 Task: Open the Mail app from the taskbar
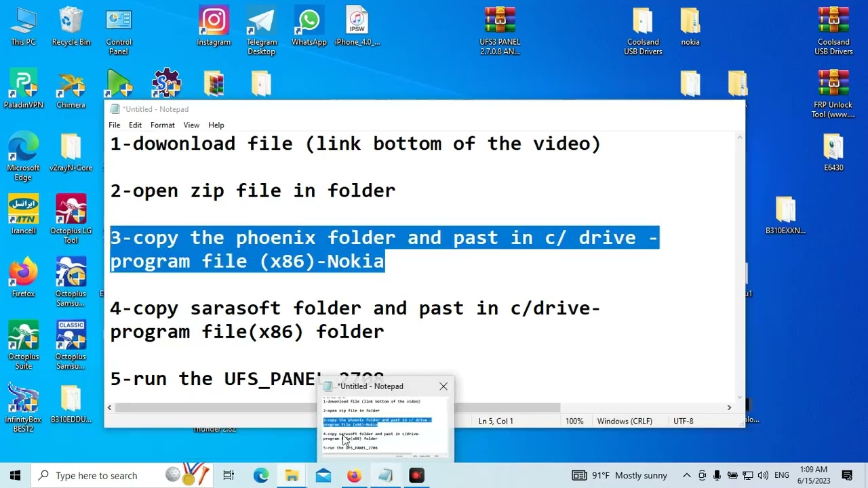click(323, 476)
